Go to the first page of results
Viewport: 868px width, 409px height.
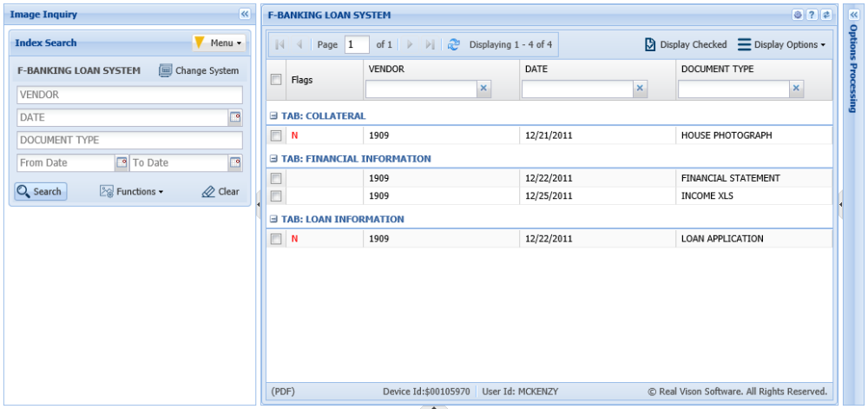279,45
